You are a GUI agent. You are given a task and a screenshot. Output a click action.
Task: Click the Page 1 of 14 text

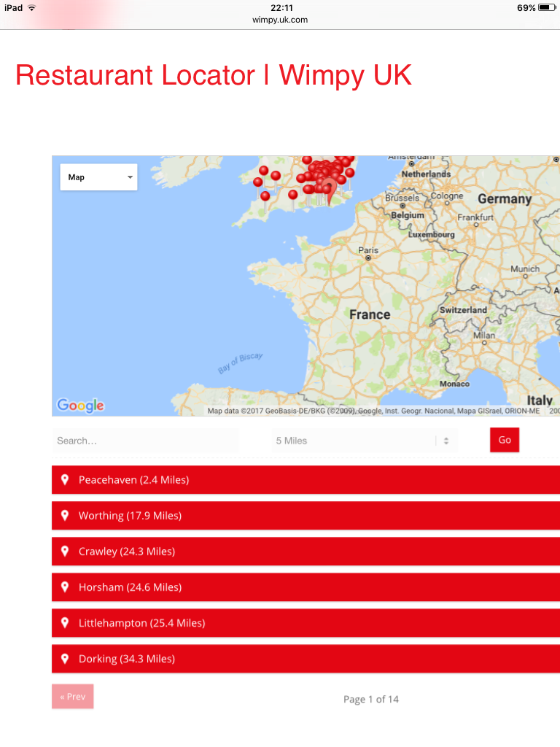(x=371, y=700)
